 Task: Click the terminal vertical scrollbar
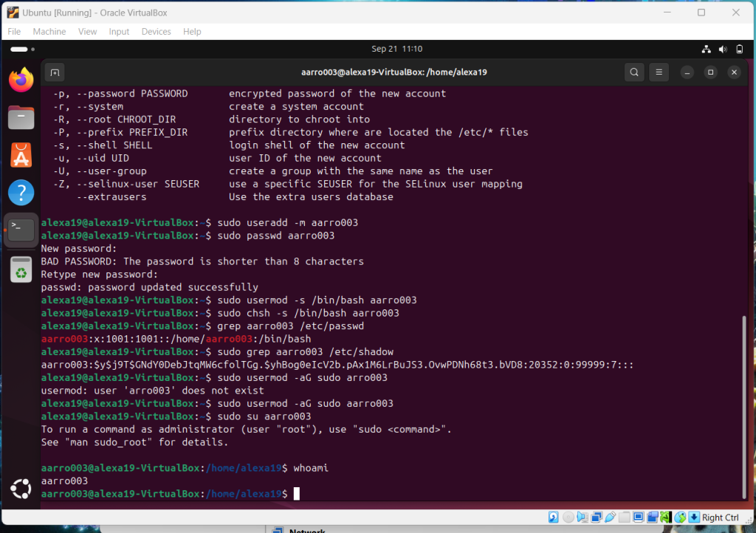[x=743, y=406]
